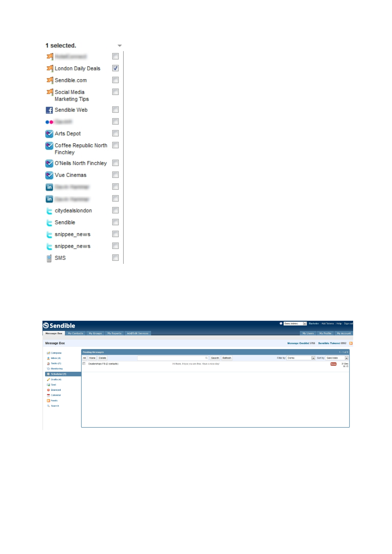Image resolution: width=392 pixels, height=554 pixels.
Task: Click the Foursquare icon beside Vue Cinemas
Action: pos(49,175)
